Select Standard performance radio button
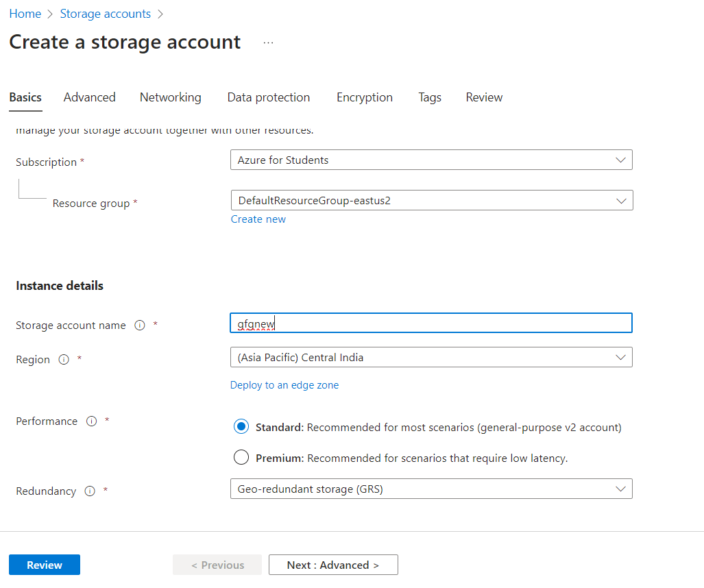The image size is (704, 588). pos(241,427)
